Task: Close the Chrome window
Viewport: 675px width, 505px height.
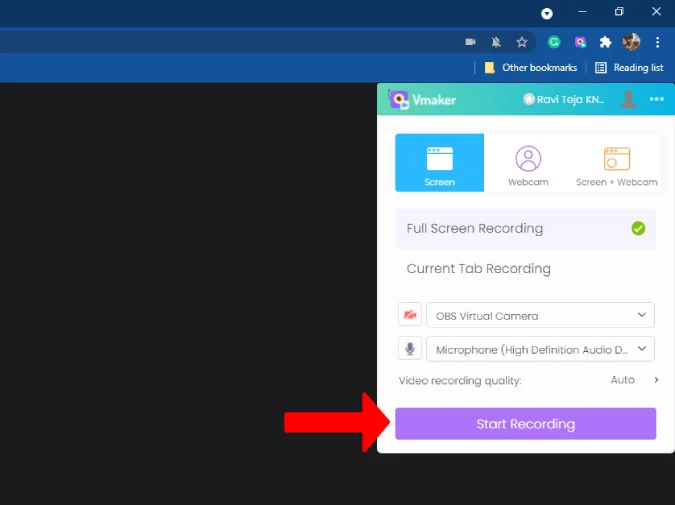Action: [x=656, y=12]
